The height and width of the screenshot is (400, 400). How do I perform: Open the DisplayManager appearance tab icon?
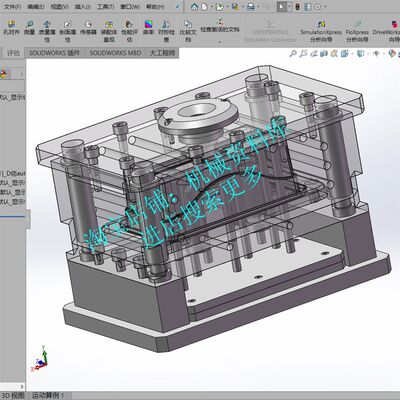pyautogui.click(x=3, y=74)
